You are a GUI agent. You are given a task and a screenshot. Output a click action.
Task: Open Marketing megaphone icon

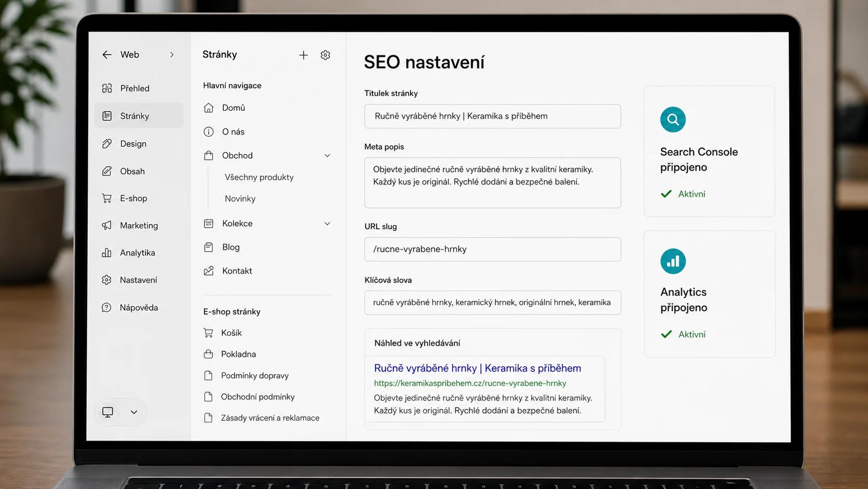click(107, 226)
